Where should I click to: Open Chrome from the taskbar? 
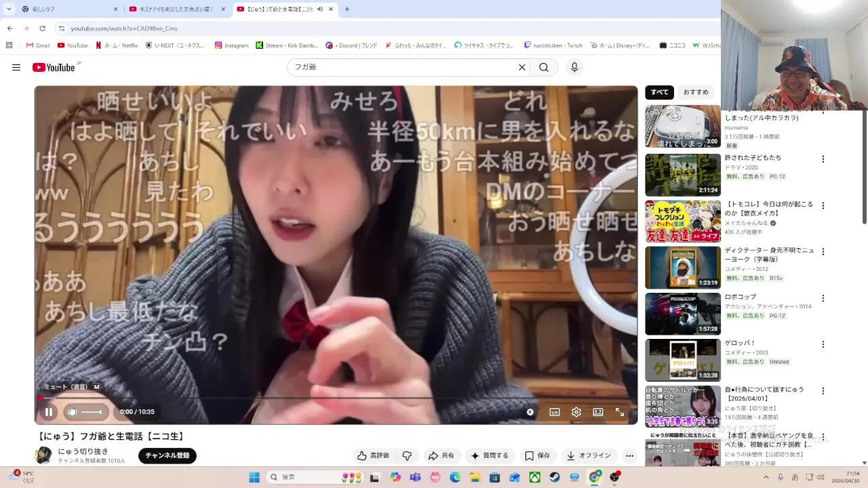coord(595,477)
